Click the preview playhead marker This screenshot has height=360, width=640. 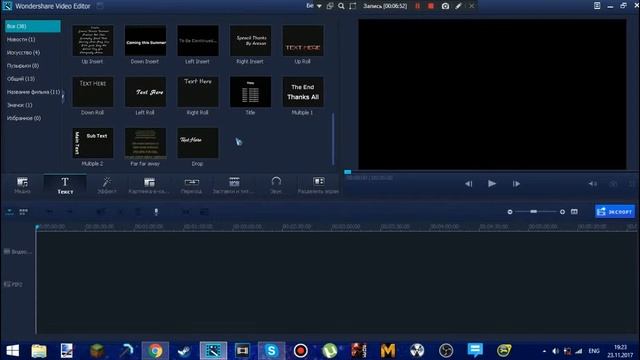[347, 172]
